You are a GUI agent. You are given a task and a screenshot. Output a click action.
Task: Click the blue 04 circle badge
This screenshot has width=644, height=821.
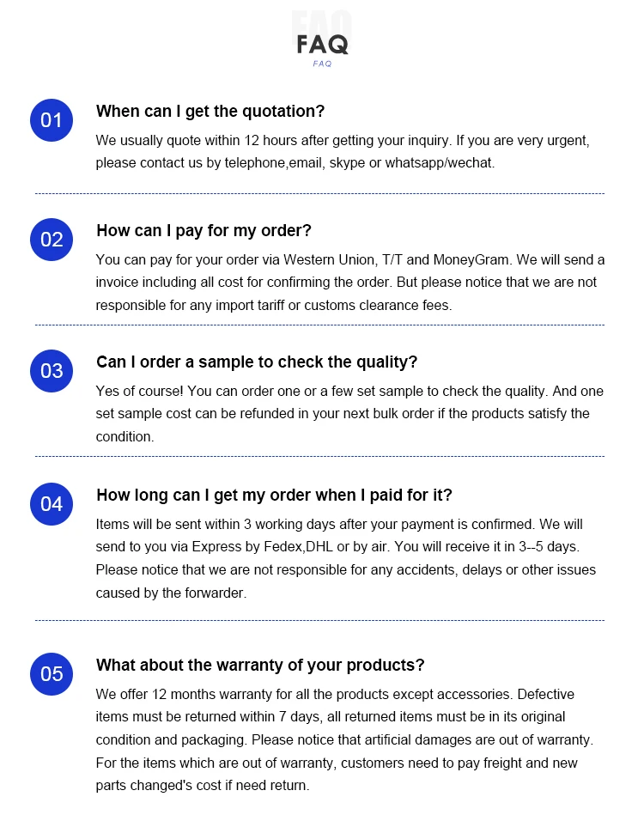pyautogui.click(x=52, y=504)
